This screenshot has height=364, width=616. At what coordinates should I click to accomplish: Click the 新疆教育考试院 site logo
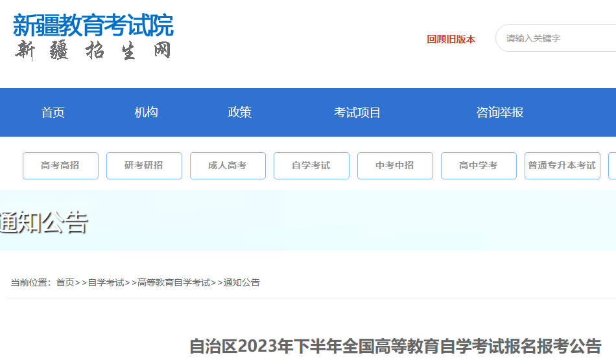click(x=93, y=25)
